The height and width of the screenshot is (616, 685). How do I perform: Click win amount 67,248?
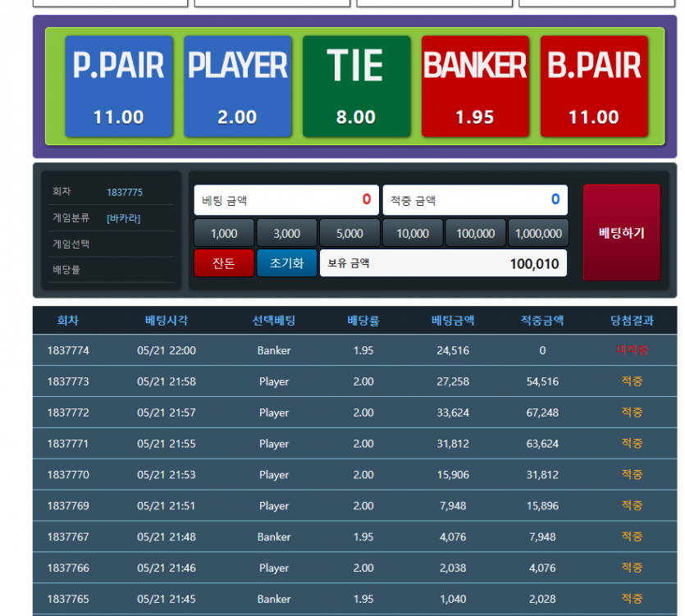(x=542, y=413)
